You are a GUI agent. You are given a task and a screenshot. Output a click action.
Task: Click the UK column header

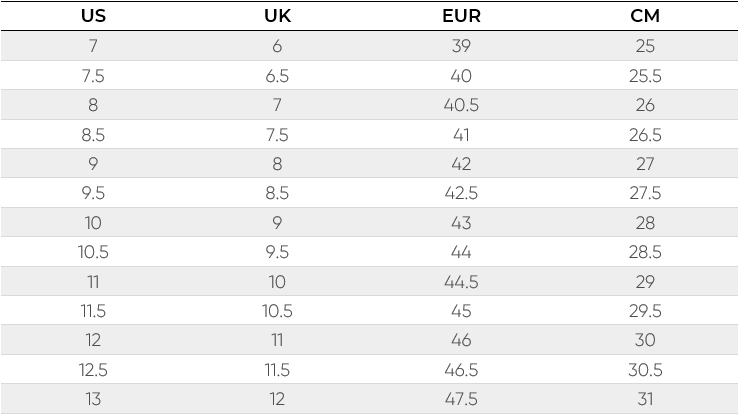[277, 16]
